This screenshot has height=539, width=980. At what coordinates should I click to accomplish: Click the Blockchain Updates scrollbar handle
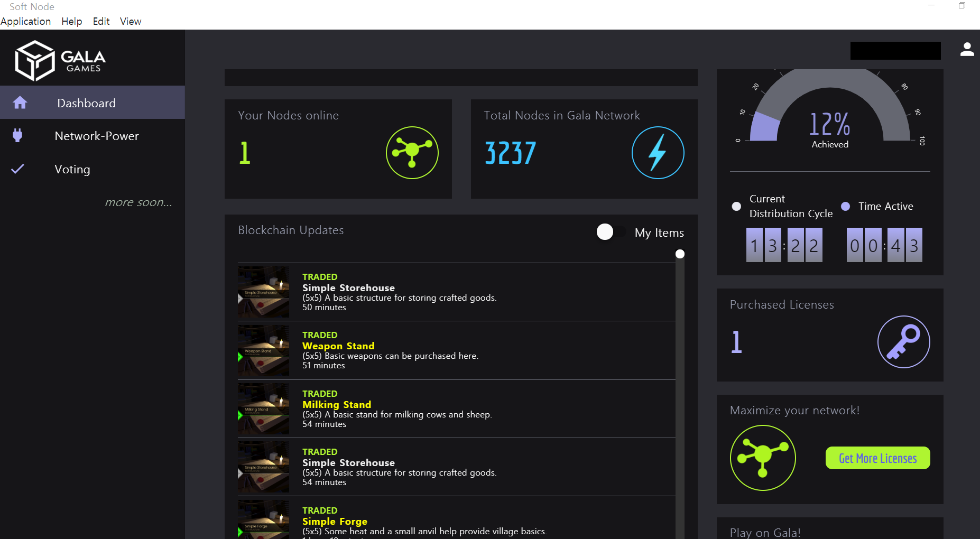[x=680, y=254]
